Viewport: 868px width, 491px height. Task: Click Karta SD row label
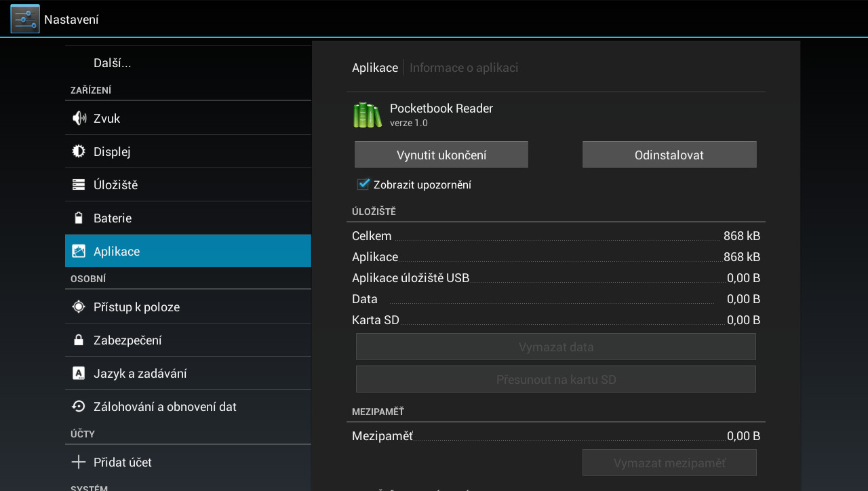click(x=376, y=320)
